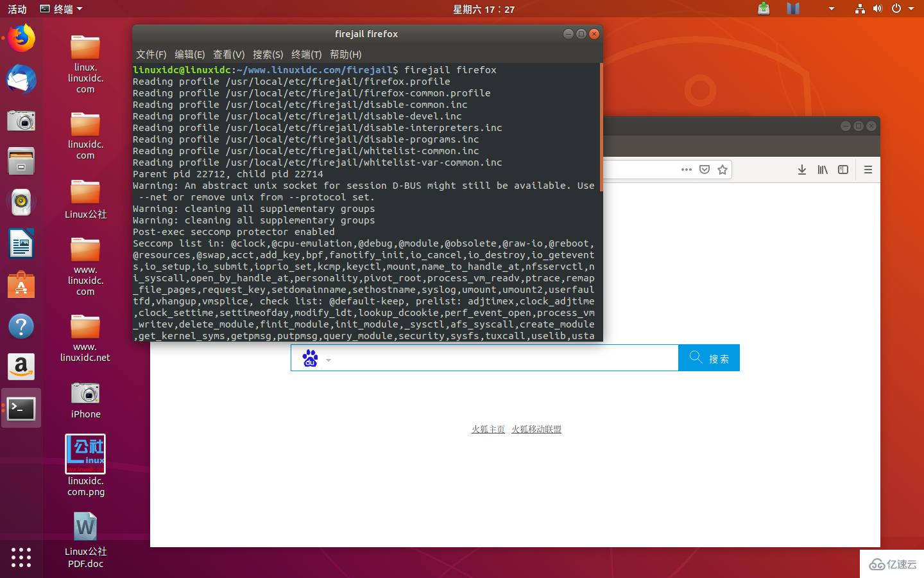Open linuxidc.com.png image file
The image size is (924, 578).
pyautogui.click(x=85, y=466)
